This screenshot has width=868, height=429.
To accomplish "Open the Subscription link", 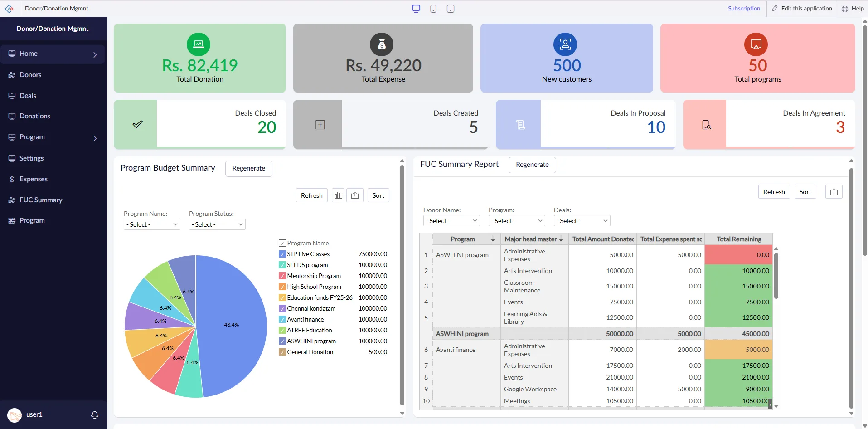I will (744, 8).
